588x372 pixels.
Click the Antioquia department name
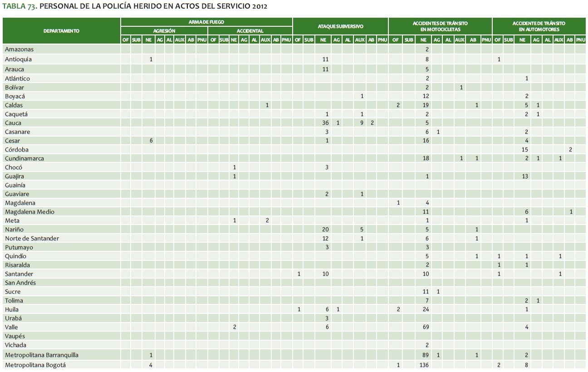pyautogui.click(x=18, y=59)
